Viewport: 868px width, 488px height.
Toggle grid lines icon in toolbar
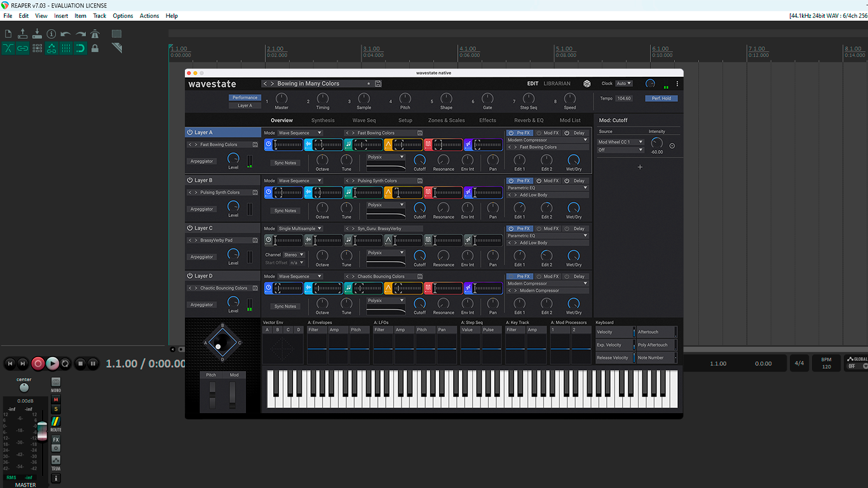click(66, 48)
